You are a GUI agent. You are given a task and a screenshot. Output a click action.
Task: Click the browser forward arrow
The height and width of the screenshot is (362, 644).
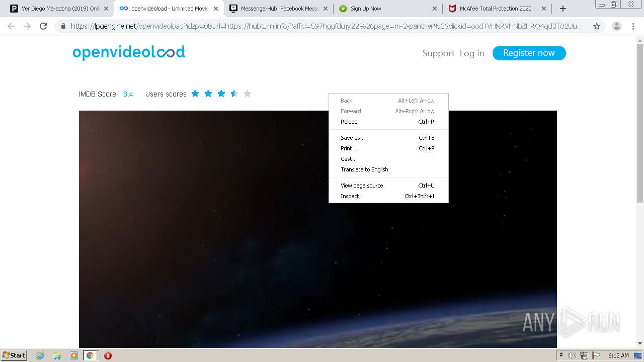[x=27, y=26]
